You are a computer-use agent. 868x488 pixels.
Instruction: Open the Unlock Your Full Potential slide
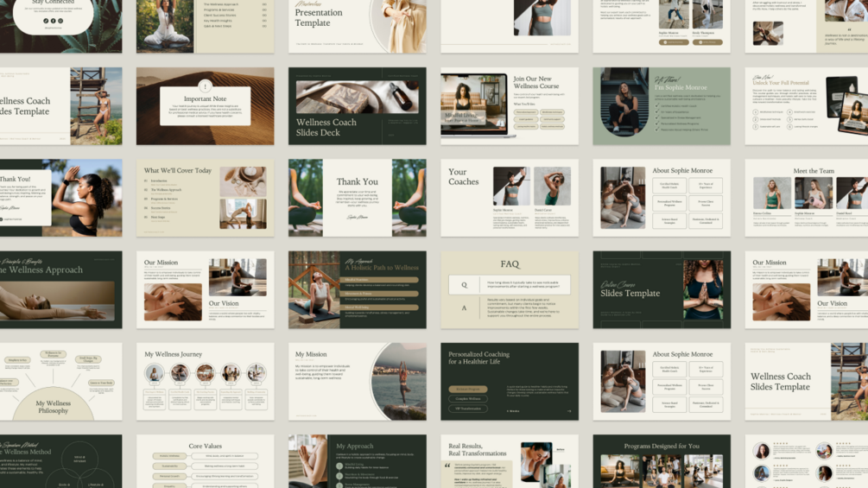807,106
